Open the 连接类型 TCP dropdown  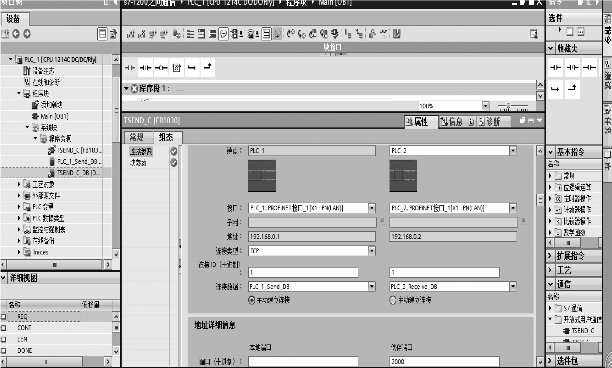click(372, 251)
